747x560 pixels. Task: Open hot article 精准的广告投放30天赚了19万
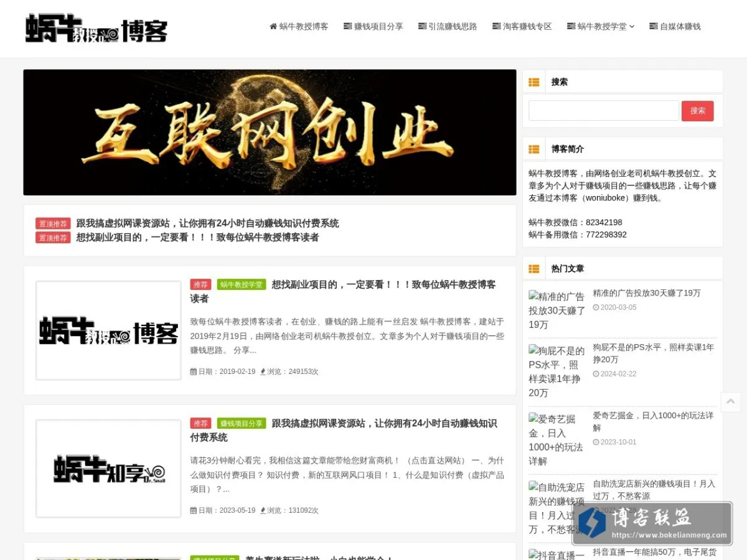pyautogui.click(x=647, y=293)
